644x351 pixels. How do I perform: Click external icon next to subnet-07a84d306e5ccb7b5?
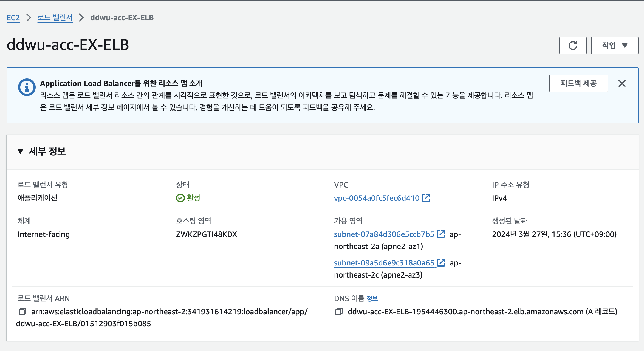click(441, 234)
